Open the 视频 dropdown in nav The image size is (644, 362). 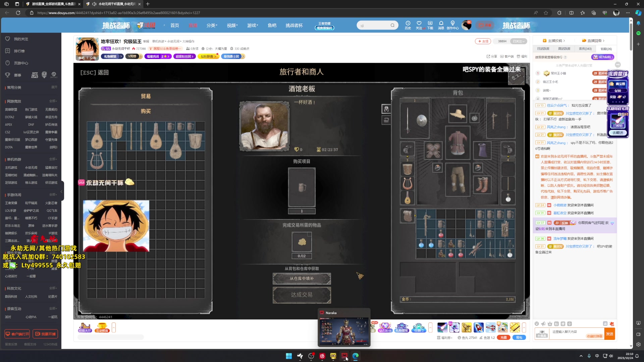pyautogui.click(x=232, y=25)
